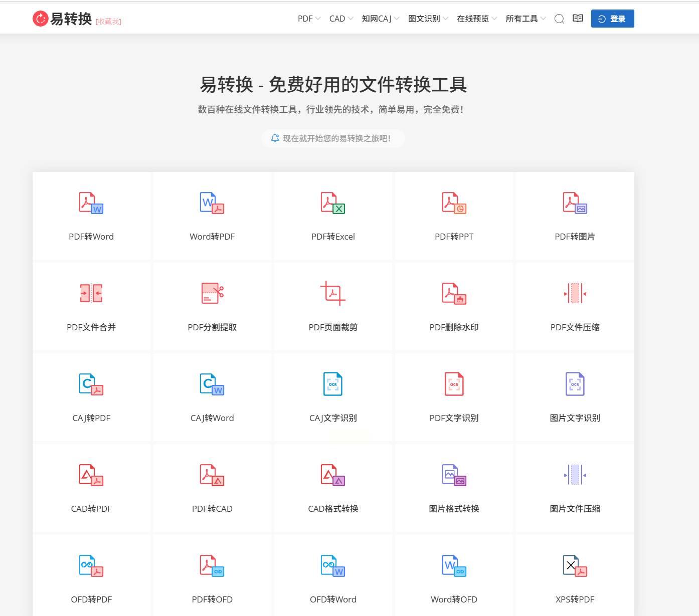Click the PDF转Excel icon
Viewport: 699px width, 616px height.
pyautogui.click(x=333, y=203)
